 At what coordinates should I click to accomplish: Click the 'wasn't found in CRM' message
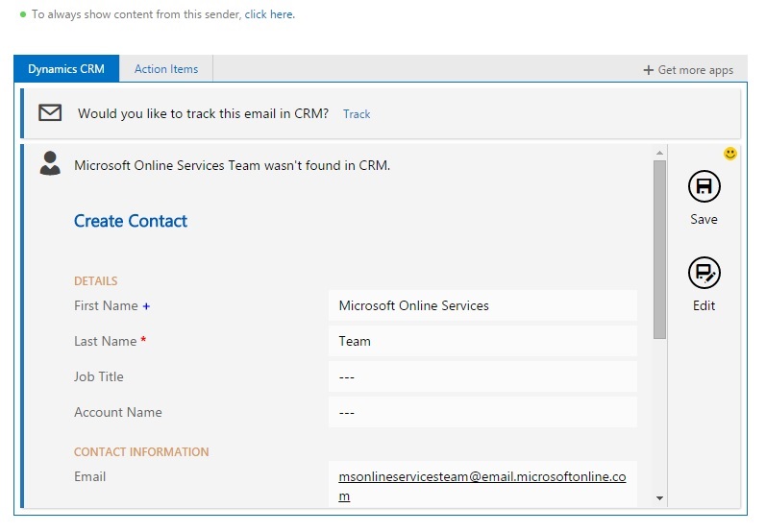pos(232,165)
